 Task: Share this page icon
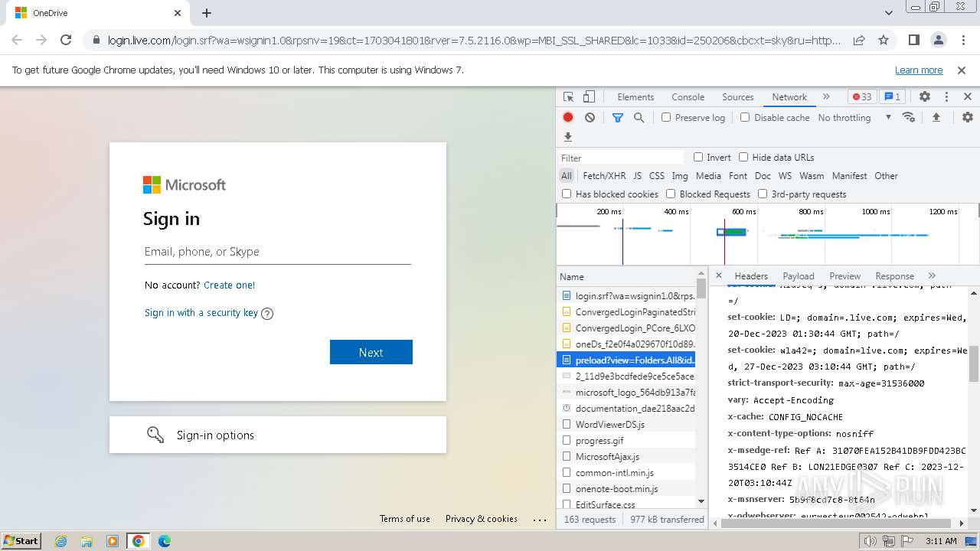859,40
